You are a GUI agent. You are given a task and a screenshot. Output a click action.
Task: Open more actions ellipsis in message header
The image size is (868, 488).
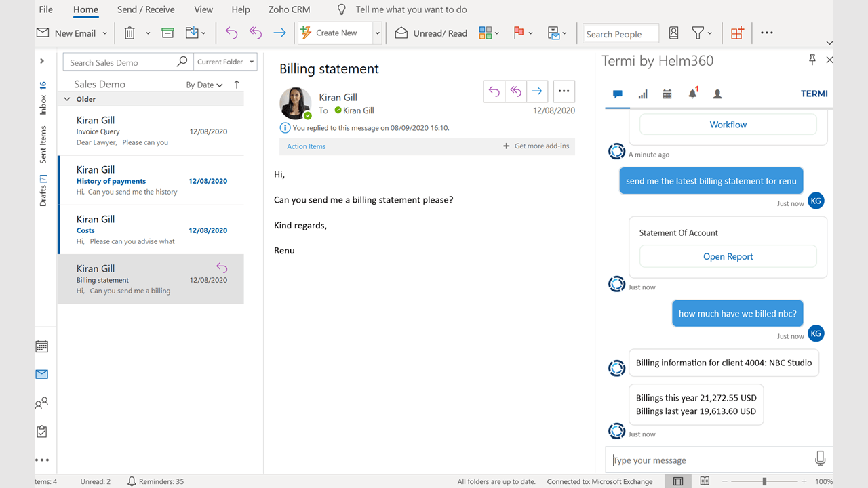564,91
